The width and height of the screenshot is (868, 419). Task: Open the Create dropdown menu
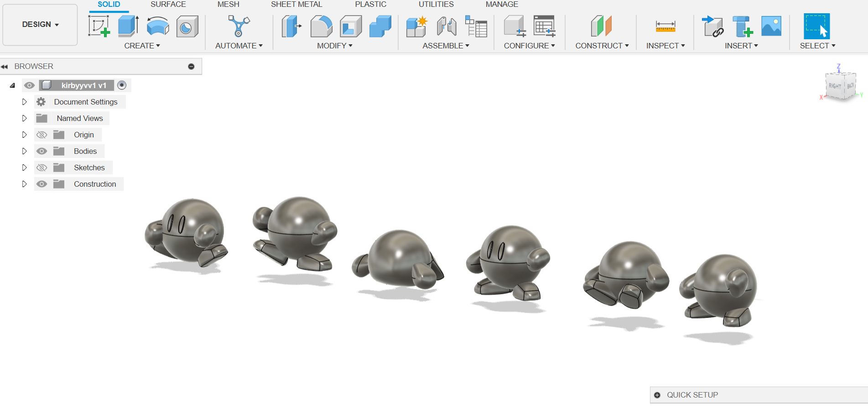click(142, 46)
